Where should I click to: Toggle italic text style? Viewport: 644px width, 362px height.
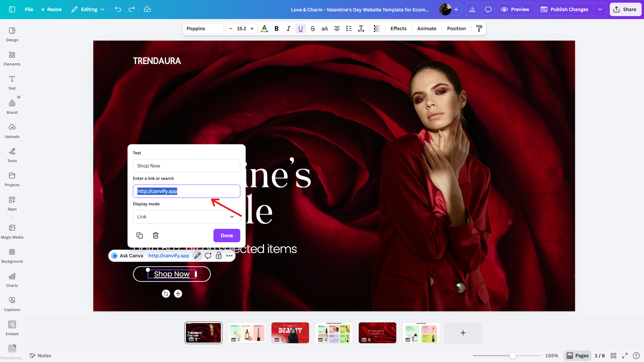288,29
